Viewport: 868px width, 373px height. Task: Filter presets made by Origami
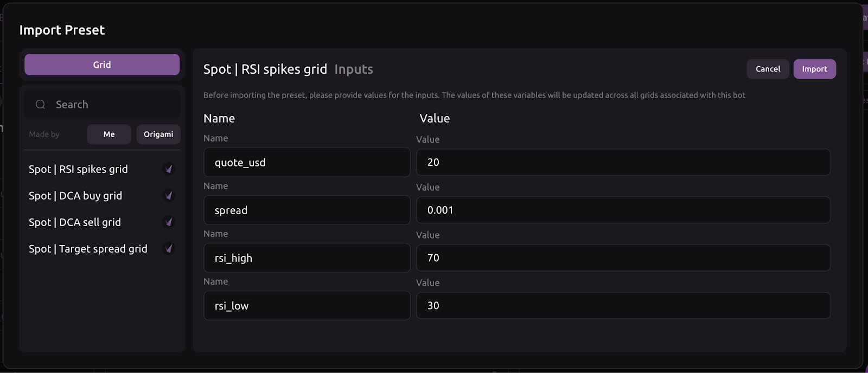(x=158, y=134)
